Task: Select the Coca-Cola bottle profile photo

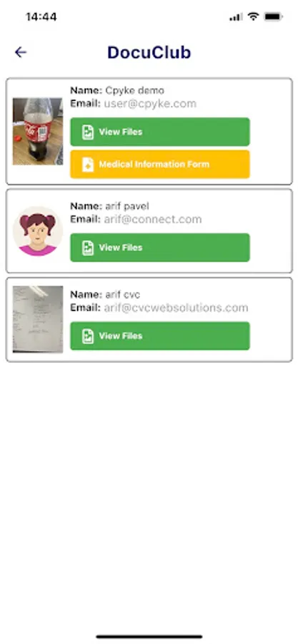Action: [38, 132]
